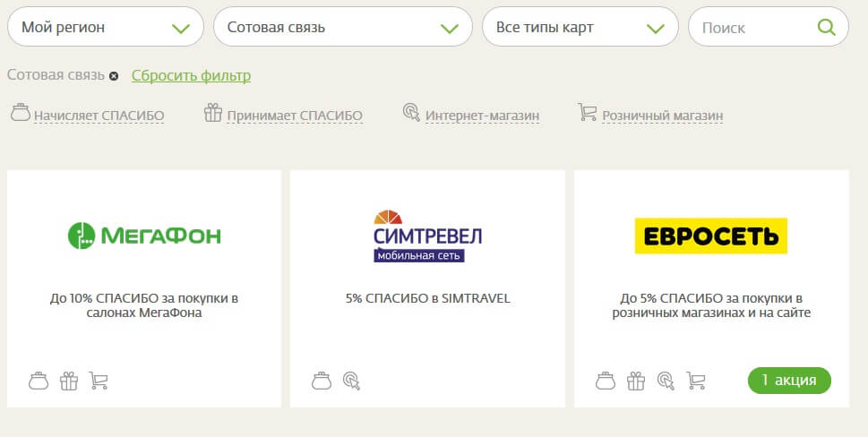Click Сбросить фильтр link
The width and height of the screenshot is (868, 437).
pos(191,75)
